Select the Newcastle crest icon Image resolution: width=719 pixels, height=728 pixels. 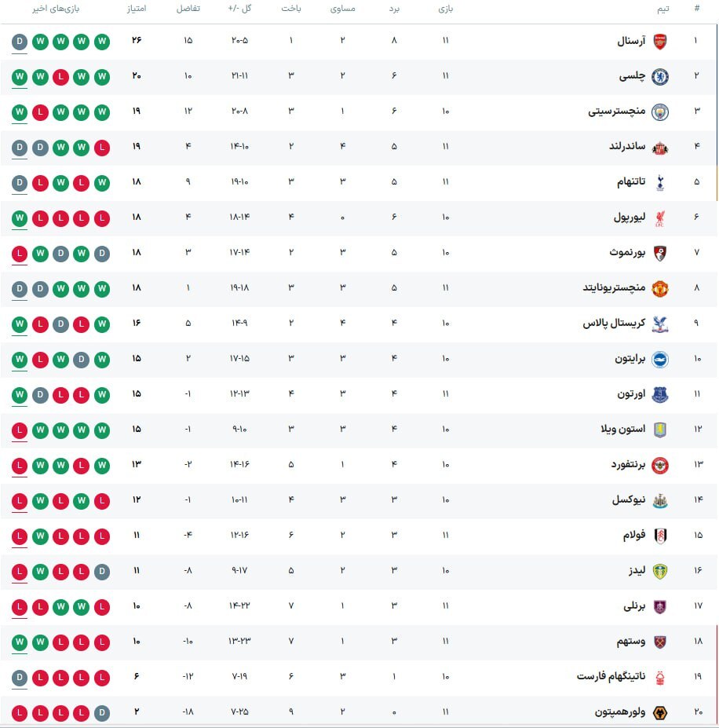660,500
